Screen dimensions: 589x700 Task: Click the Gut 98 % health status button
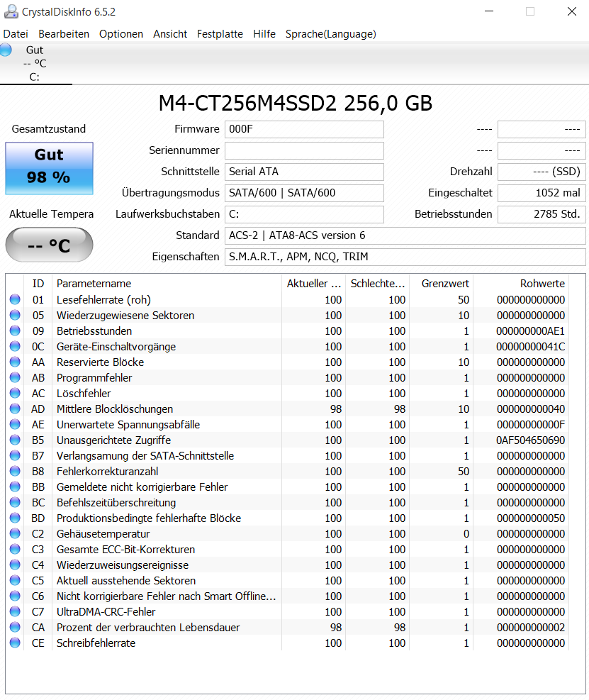[x=49, y=168]
